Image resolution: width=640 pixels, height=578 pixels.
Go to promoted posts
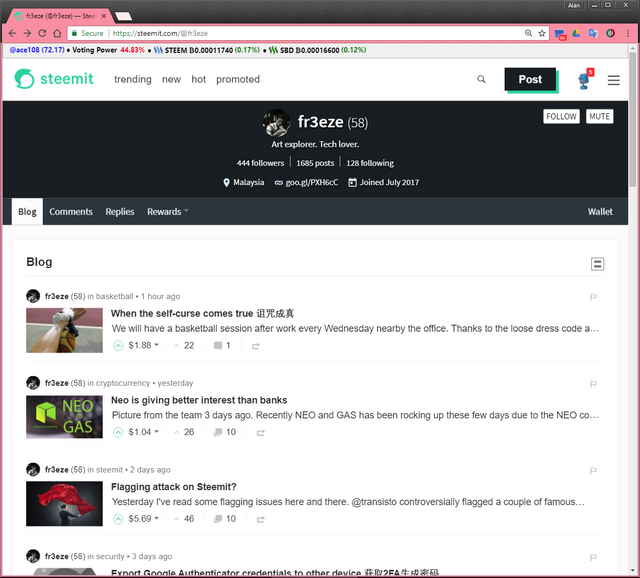[x=238, y=79]
